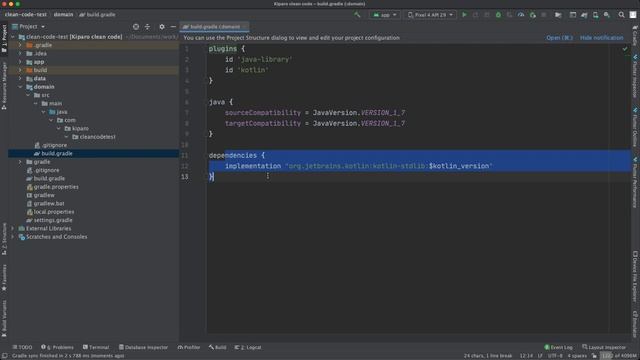This screenshot has width=640, height=360.
Task: Click the user avatar icon at toolbar end
Action: click(633, 15)
